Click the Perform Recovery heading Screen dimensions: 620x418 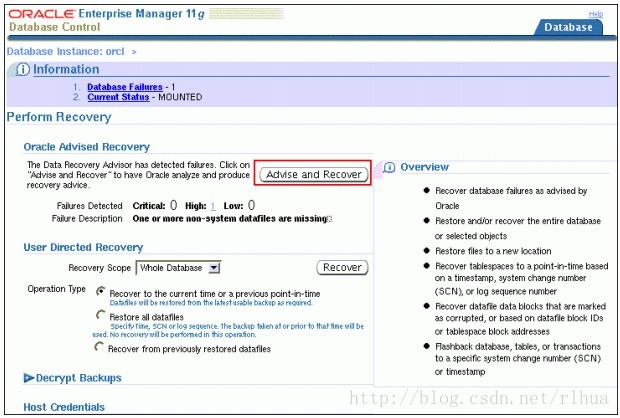tap(59, 117)
